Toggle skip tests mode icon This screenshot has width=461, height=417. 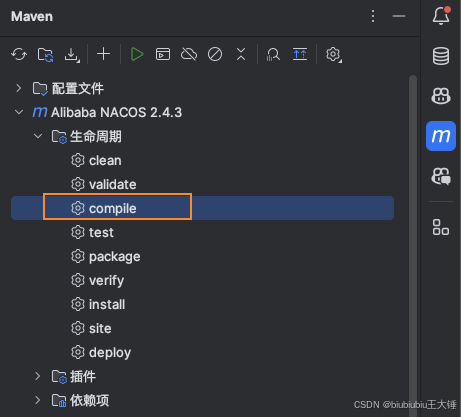(215, 54)
